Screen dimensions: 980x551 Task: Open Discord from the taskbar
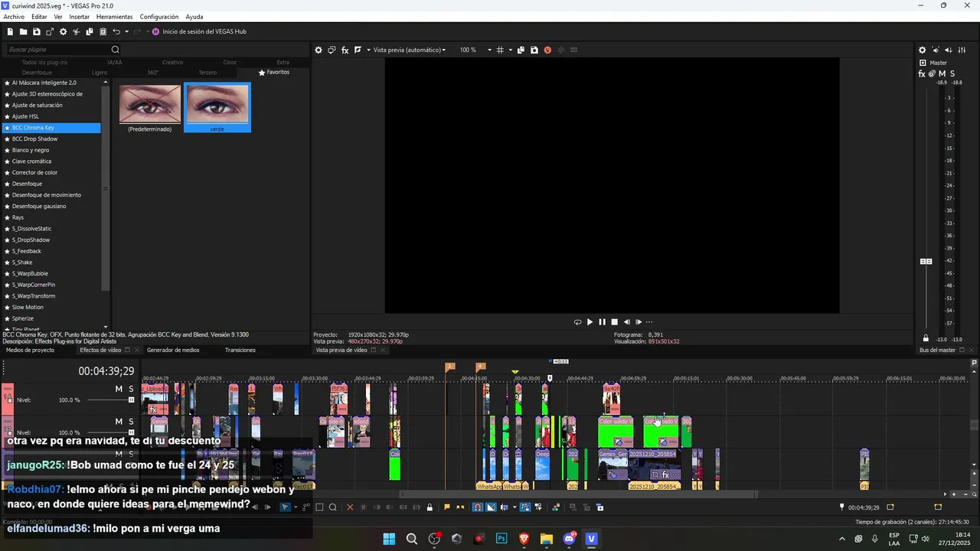click(569, 539)
